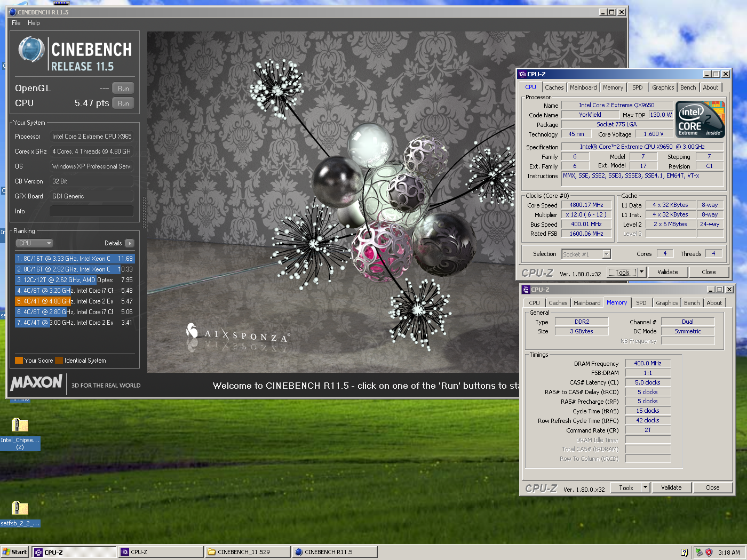Open SPD tab in upper CPU-Z
Image resolution: width=747 pixels, height=560 pixels.
pos(638,87)
